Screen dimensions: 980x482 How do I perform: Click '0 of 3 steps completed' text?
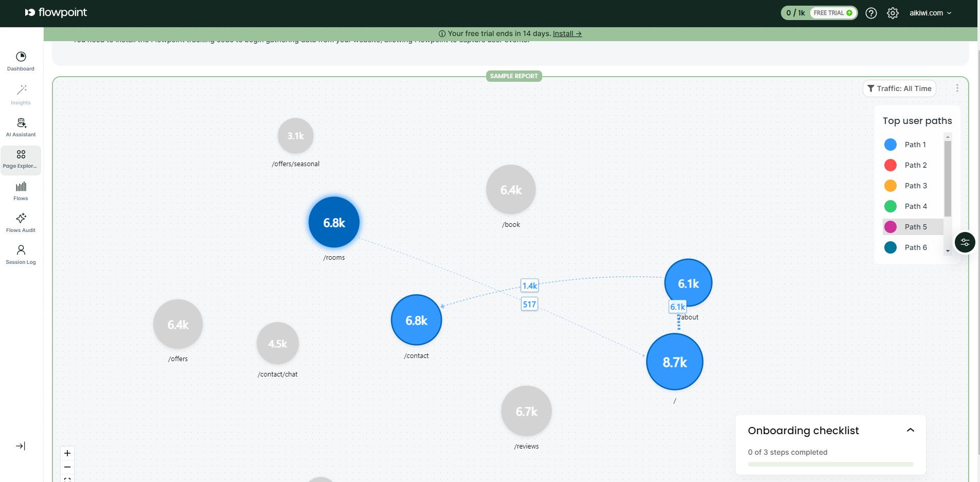(x=788, y=452)
